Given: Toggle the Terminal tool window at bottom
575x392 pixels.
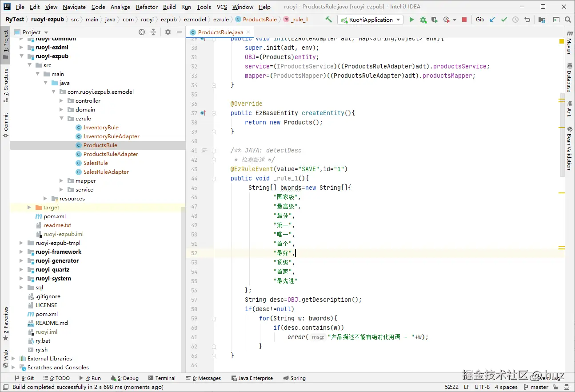Looking at the screenshot, I should pyautogui.click(x=162, y=378).
